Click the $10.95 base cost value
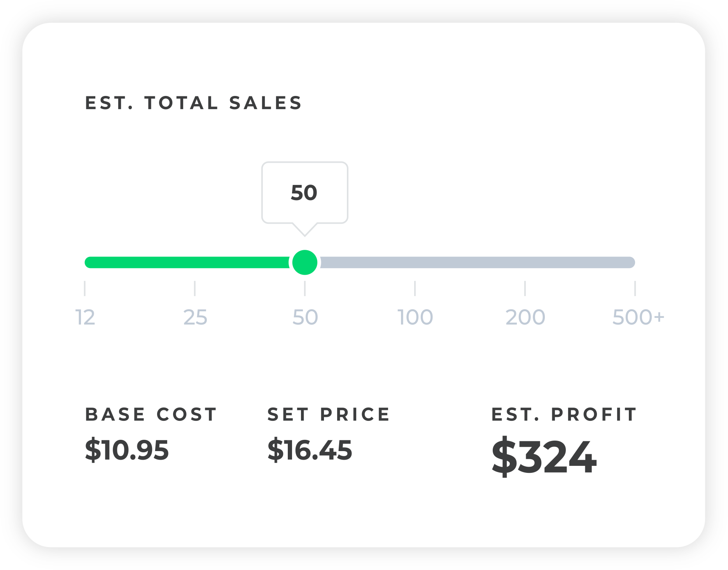The image size is (728, 570). [x=127, y=450]
